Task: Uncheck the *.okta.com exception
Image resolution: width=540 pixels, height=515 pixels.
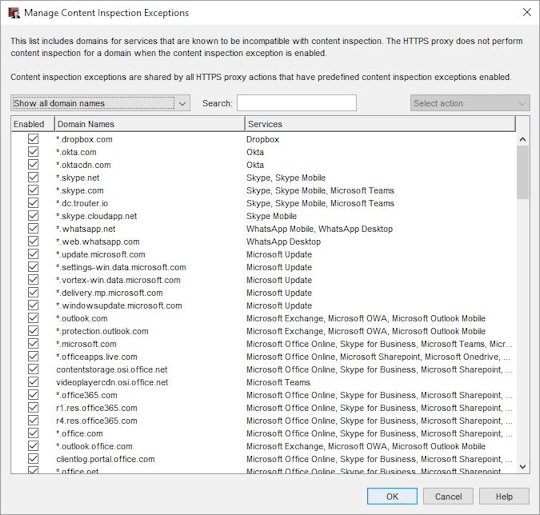Action: pyautogui.click(x=33, y=152)
